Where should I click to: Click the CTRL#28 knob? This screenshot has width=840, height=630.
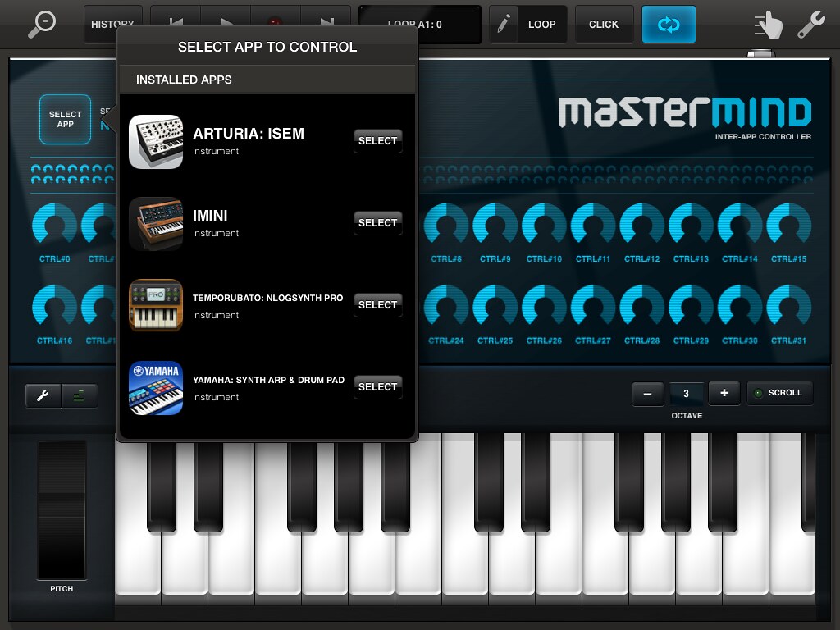(x=641, y=307)
